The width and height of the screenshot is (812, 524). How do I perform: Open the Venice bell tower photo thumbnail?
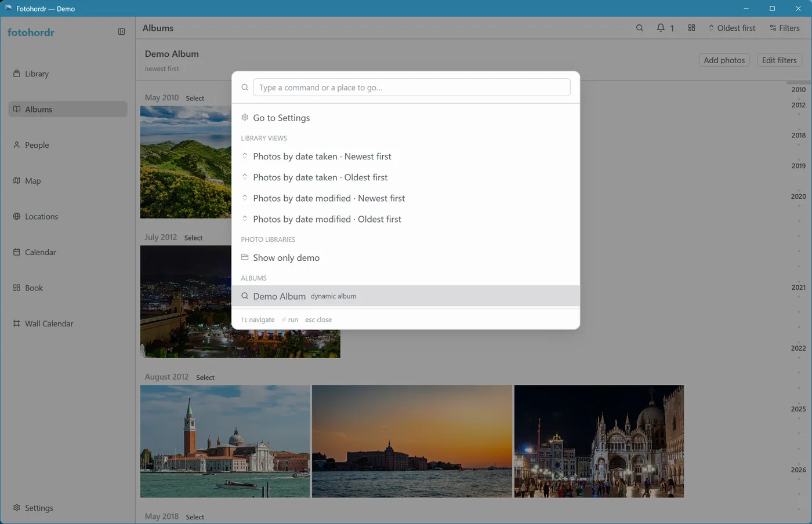click(225, 441)
